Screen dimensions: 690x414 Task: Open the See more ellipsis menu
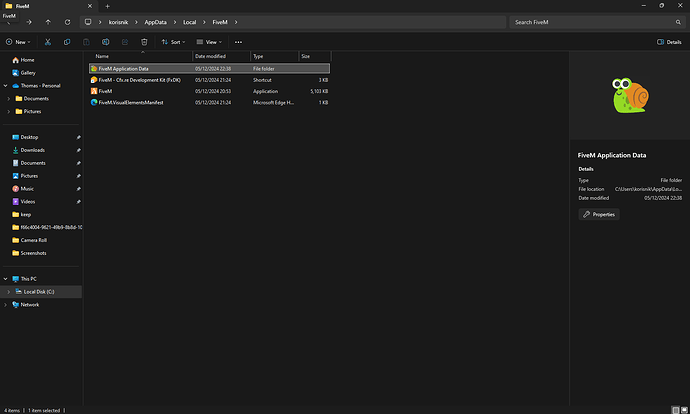point(238,42)
